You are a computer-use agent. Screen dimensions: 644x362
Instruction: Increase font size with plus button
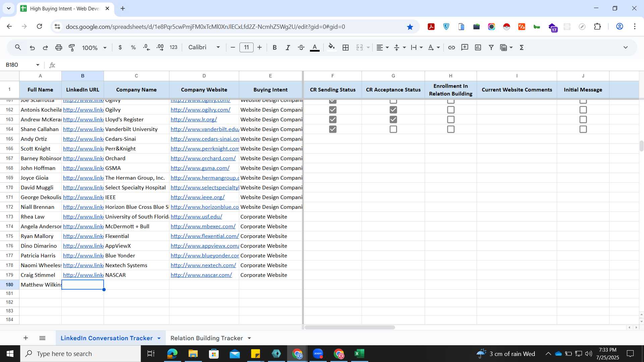(x=259, y=48)
